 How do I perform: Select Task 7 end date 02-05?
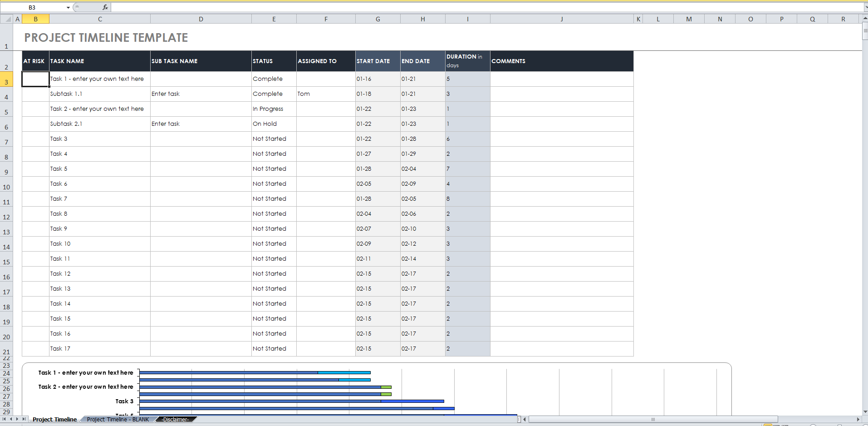(423, 199)
